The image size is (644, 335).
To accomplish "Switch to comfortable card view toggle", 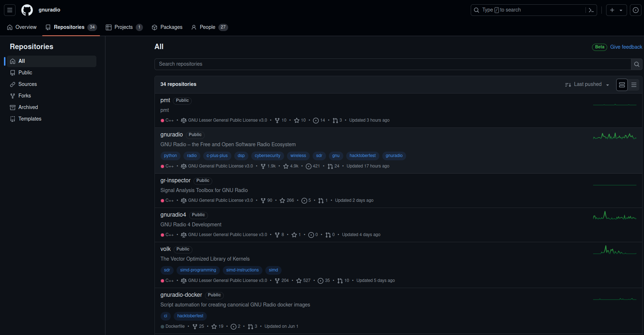I will click(622, 85).
